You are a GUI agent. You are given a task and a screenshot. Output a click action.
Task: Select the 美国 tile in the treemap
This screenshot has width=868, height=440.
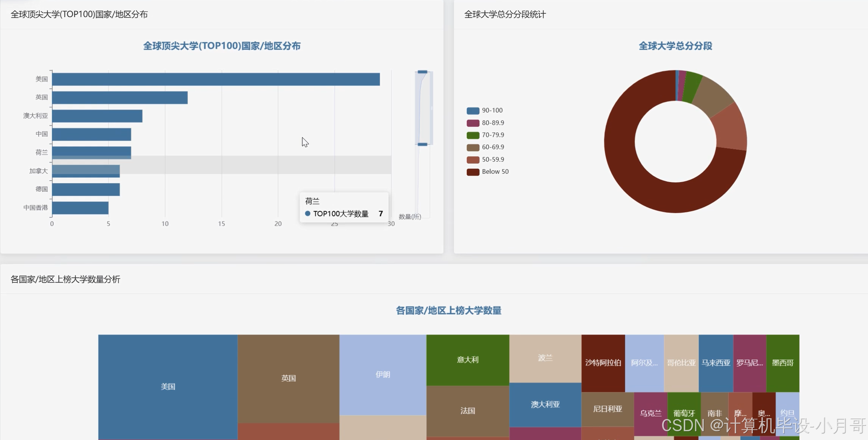(168, 386)
